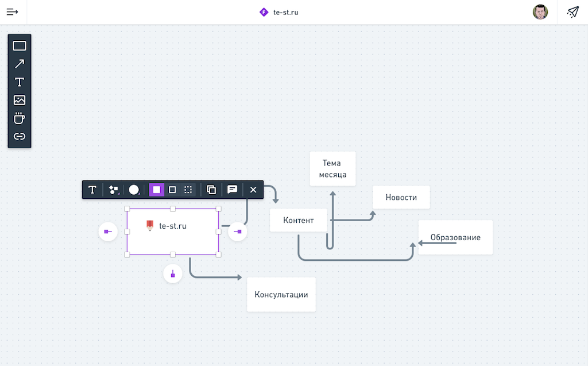588x366 pixels.
Task: Select the Rectangle shape tool
Action: click(20, 46)
